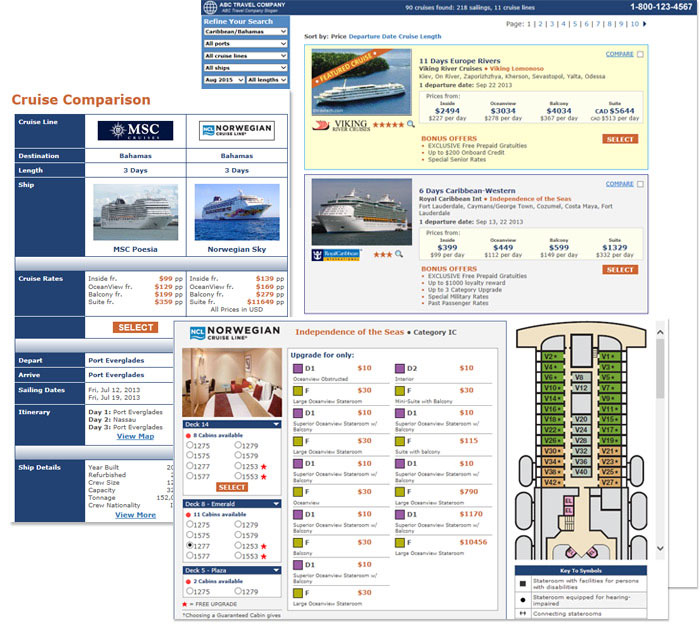
Task: Select cabin 1275 radio under Deck 14
Action: coord(190,445)
